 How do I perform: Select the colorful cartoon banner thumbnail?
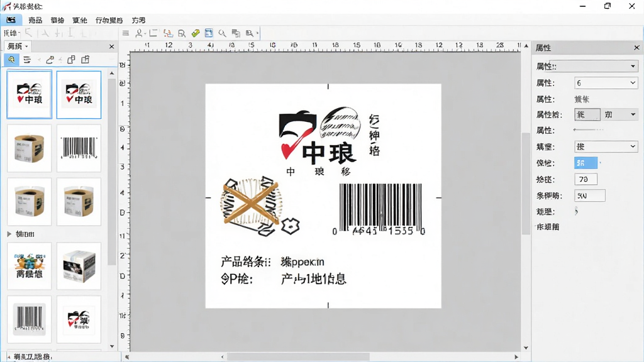pos(29,266)
